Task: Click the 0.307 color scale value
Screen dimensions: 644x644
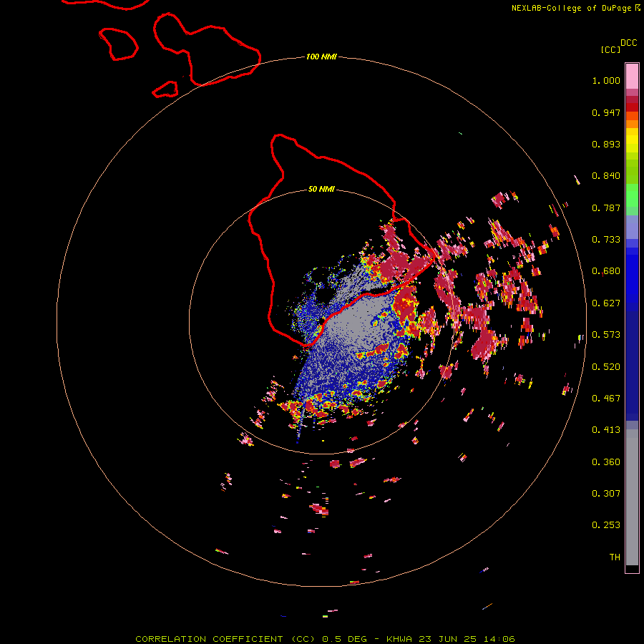Action: 606,494
